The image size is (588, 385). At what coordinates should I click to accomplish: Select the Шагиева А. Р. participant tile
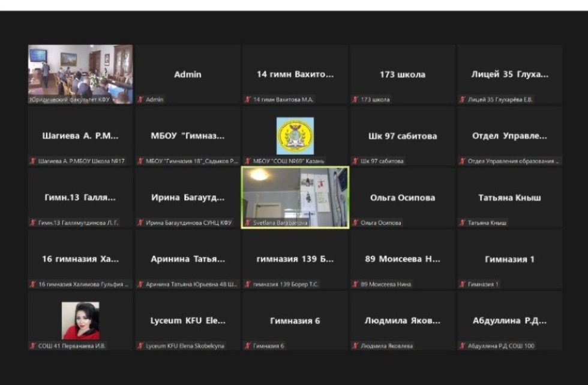[x=80, y=136]
